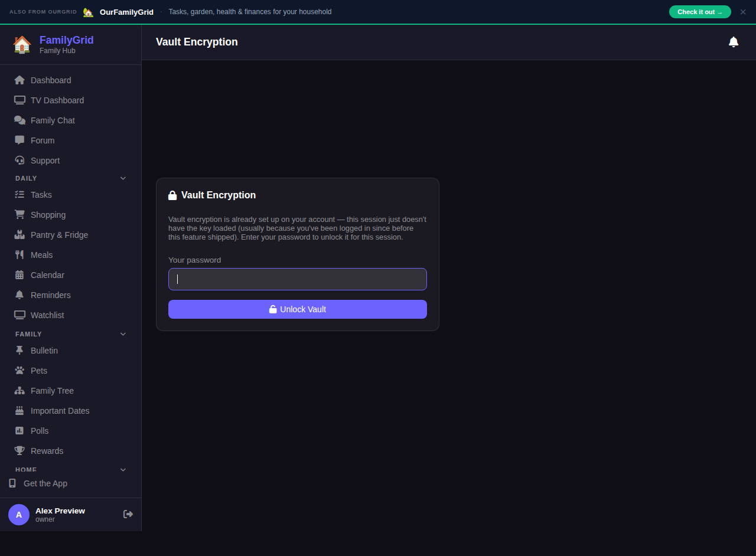Open the Rewards page
Screen dimensions: 756x556
(71, 451)
